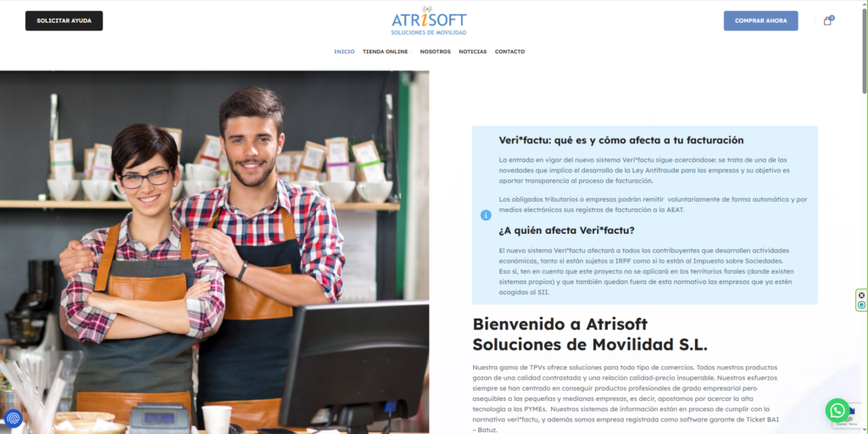Image resolution: width=868 pixels, height=434 pixels.
Task: Open the Noticias menu item
Action: tap(473, 52)
